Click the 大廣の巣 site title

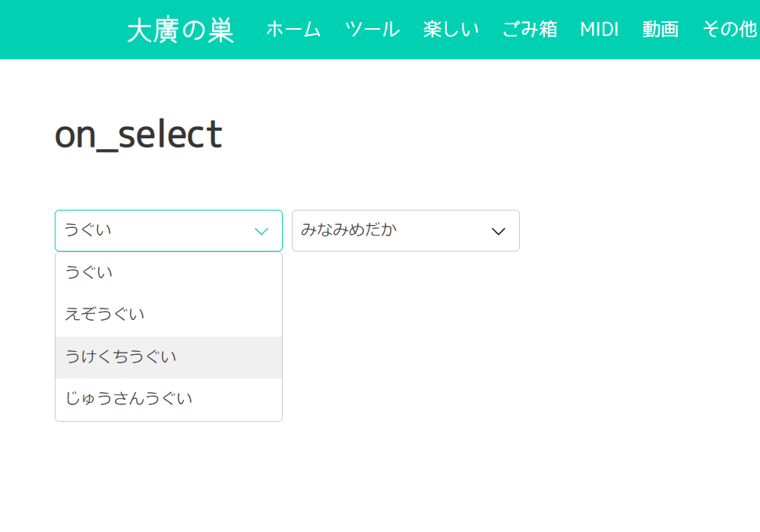180,30
